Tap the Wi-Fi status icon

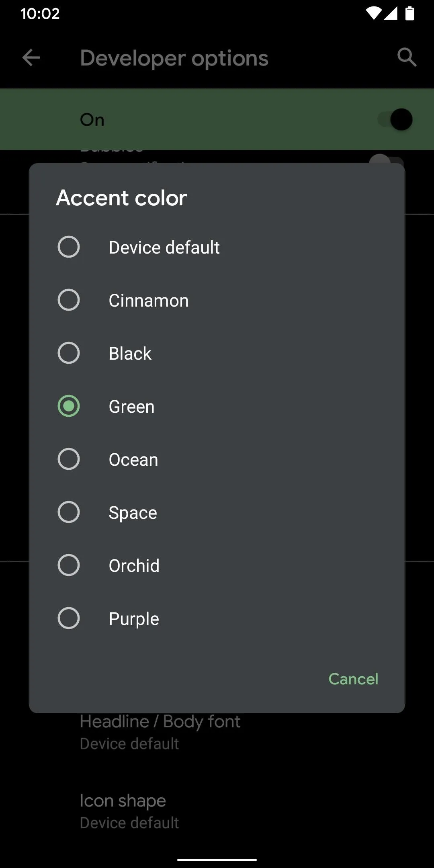pos(373,14)
